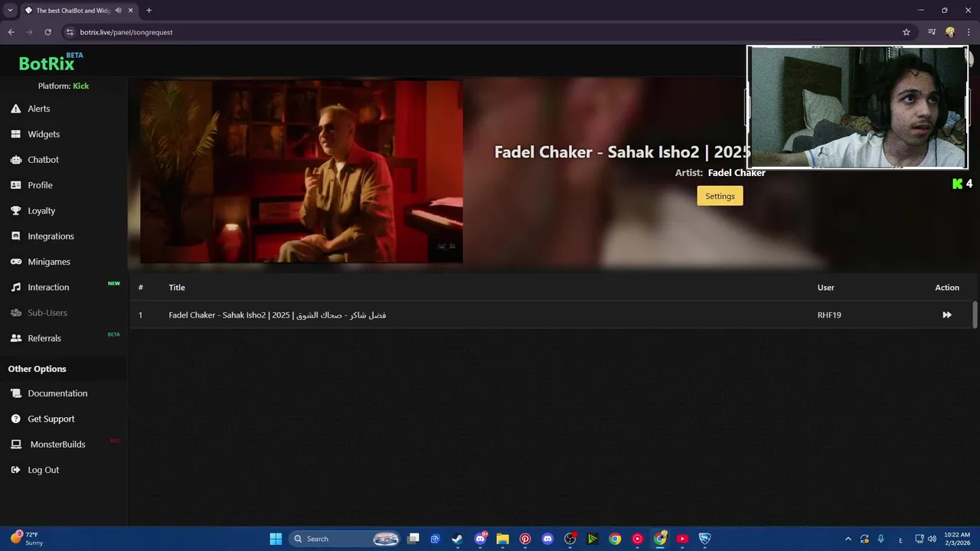980x551 pixels.
Task: Click the Chatbot robot icon
Action: (x=15, y=160)
